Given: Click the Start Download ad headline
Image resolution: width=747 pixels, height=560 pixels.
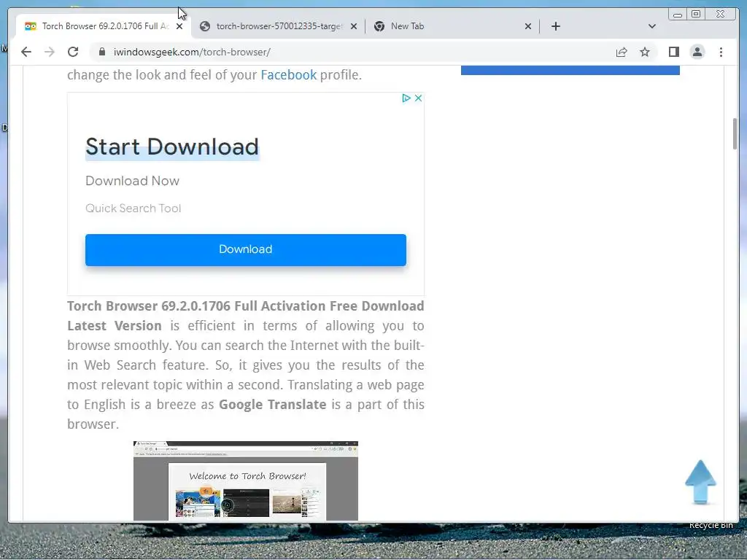Looking at the screenshot, I should click(x=172, y=147).
